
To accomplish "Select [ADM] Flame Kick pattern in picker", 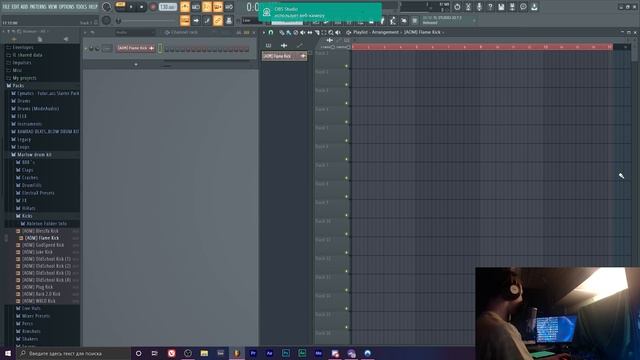I will 284,56.
